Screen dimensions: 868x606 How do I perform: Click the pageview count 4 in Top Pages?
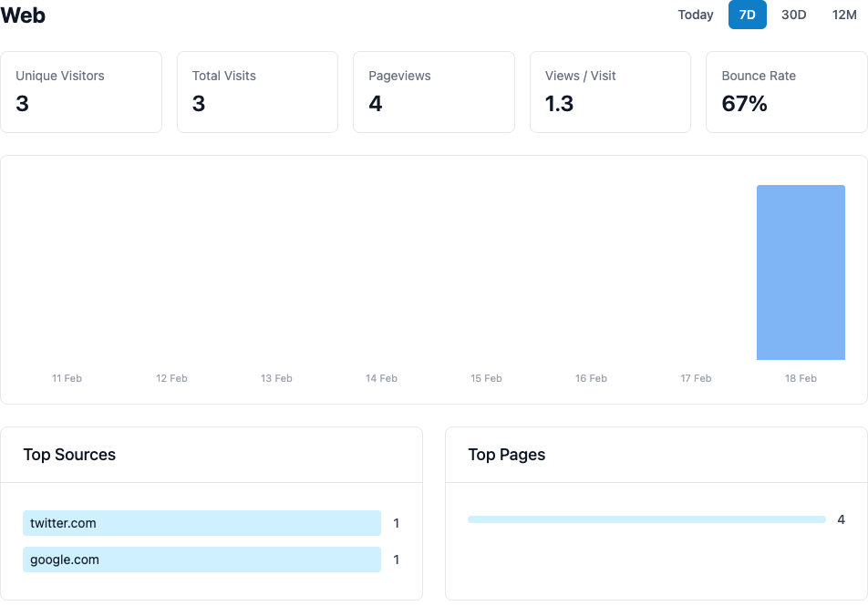[x=841, y=519]
